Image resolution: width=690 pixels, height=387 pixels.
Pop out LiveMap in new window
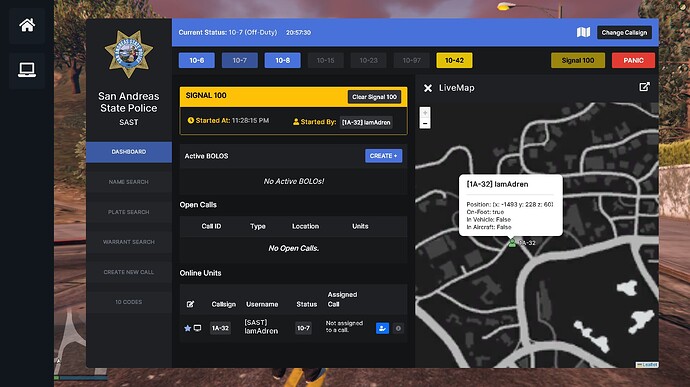click(644, 87)
